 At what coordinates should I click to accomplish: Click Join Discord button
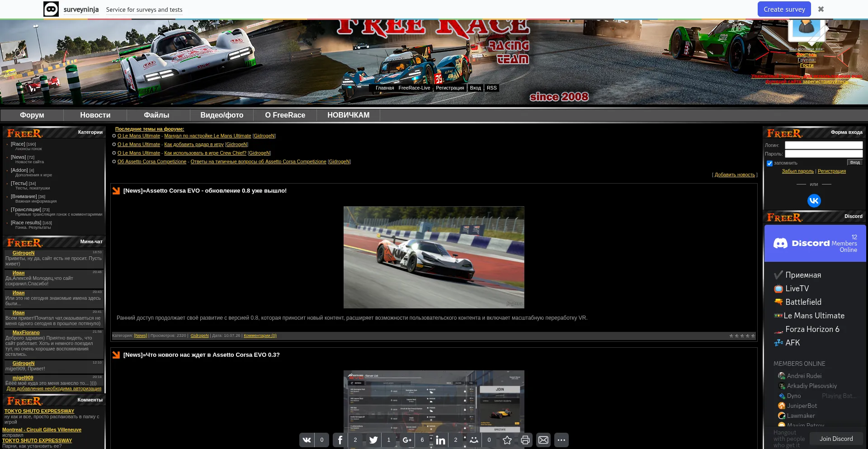coord(836,439)
